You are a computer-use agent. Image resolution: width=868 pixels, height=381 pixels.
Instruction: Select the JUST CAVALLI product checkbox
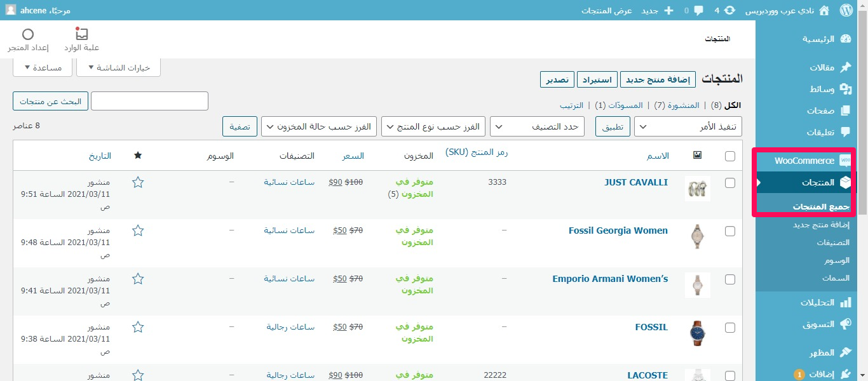(729, 183)
